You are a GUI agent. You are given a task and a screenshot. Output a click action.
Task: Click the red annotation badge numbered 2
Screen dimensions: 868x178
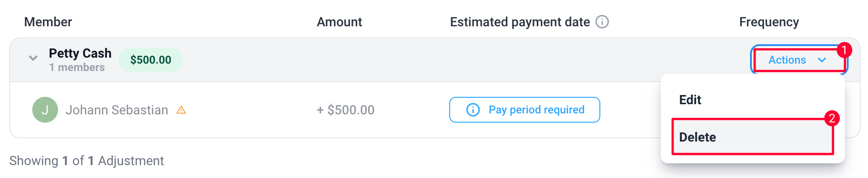[832, 118]
